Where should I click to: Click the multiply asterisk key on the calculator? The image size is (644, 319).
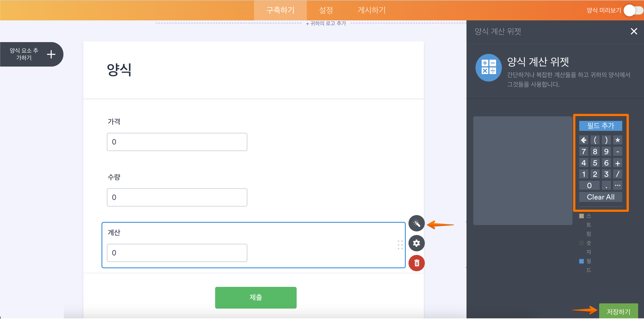617,140
